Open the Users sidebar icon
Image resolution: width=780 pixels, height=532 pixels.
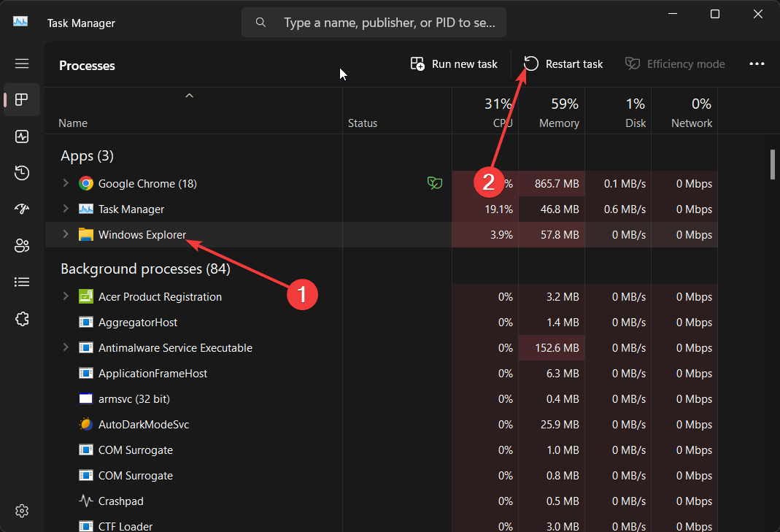(22, 245)
